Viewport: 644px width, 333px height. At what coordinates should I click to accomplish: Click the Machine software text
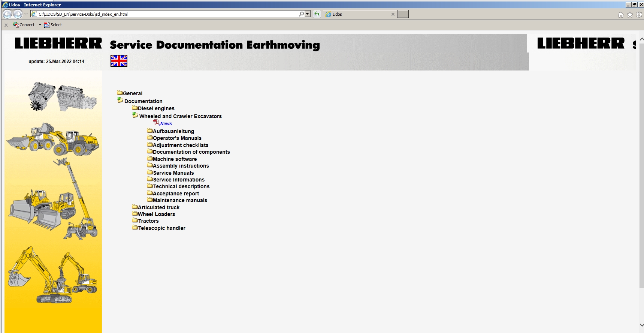175,159
